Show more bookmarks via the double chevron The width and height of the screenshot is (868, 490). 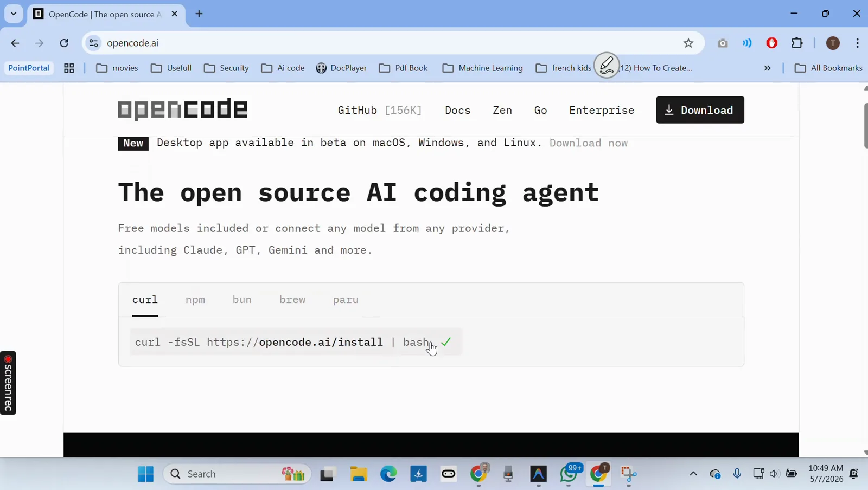coord(767,68)
